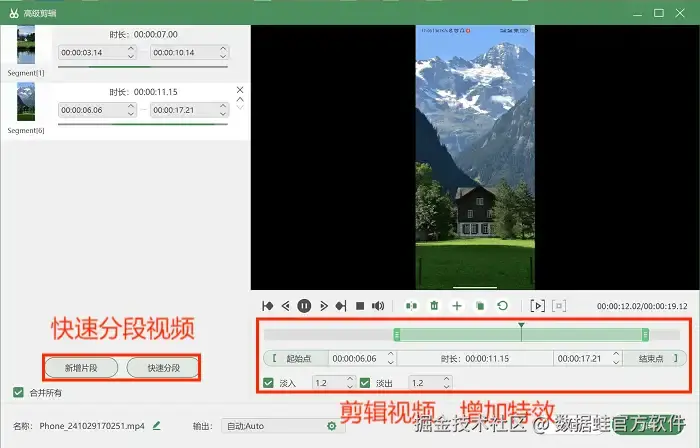
Task: Mute the audio with speaker icon
Action: tap(378, 306)
